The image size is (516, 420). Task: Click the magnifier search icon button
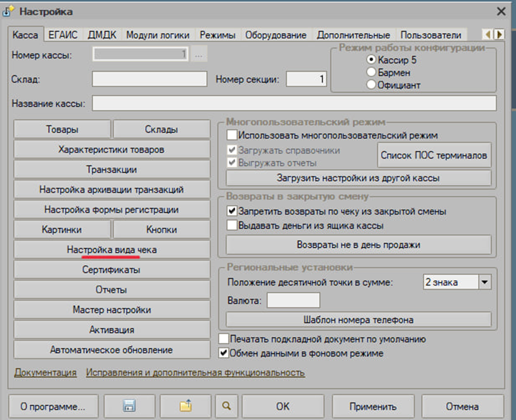pos(227,406)
